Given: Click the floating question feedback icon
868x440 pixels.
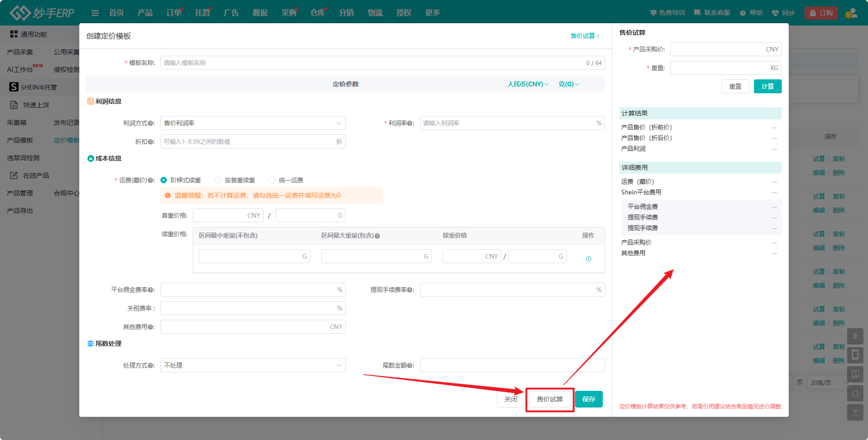Looking at the screenshot, I should coord(855,374).
